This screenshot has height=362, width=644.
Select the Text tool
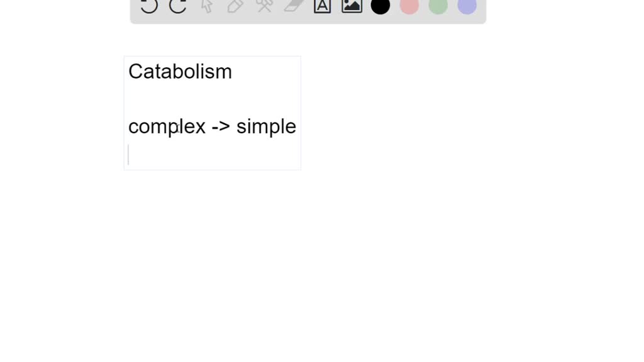pyautogui.click(x=322, y=6)
